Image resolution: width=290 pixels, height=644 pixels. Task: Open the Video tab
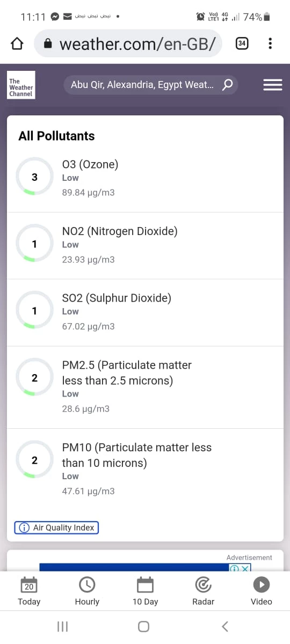pos(262,591)
